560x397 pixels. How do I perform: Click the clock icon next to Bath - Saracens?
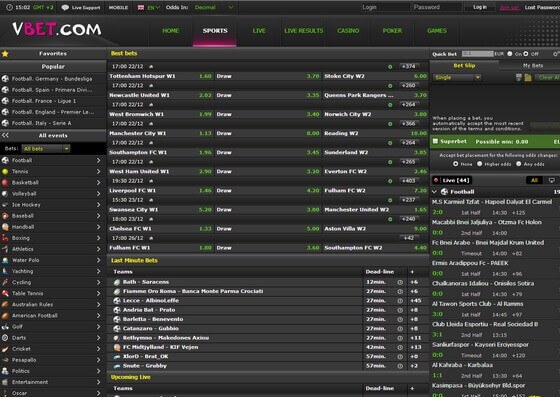pyautogui.click(x=400, y=282)
